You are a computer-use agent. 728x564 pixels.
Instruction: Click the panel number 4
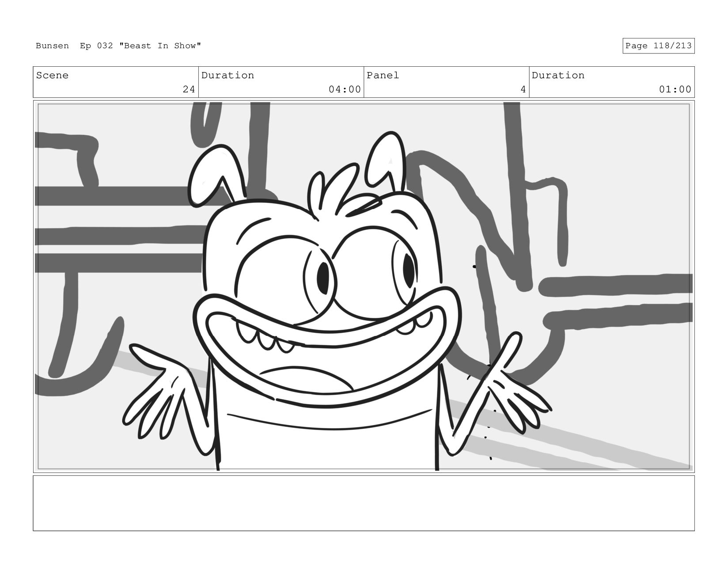click(523, 89)
